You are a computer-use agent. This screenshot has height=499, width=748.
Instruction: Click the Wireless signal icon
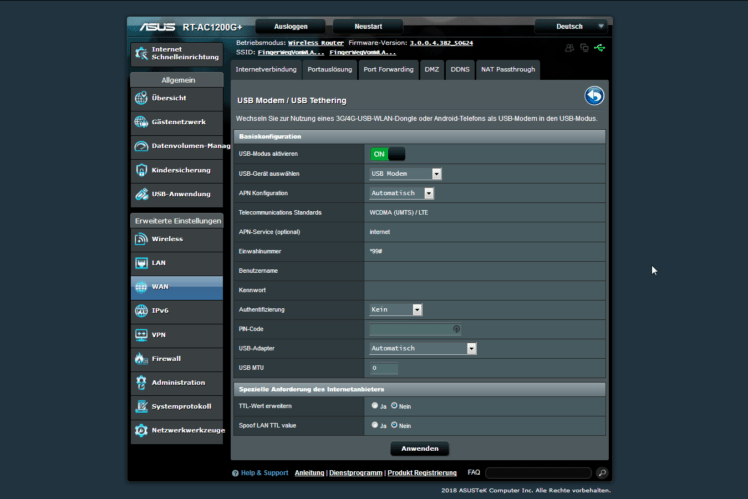click(x=141, y=239)
